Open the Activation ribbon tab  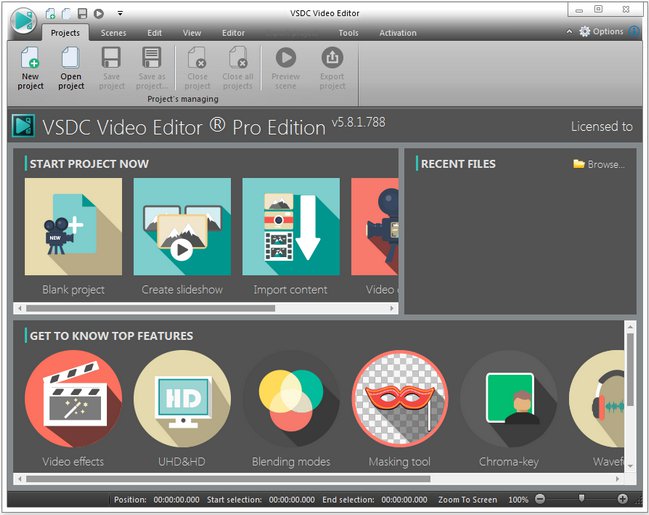(398, 33)
